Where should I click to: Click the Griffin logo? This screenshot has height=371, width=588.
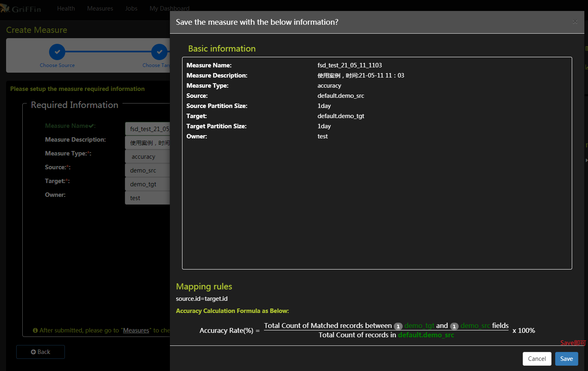[21, 9]
